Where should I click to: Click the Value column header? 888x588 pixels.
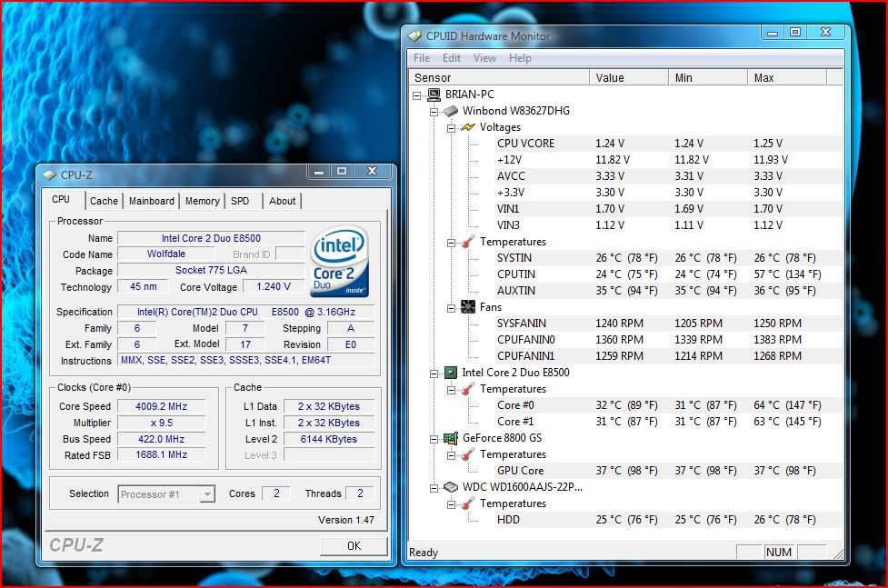point(629,77)
